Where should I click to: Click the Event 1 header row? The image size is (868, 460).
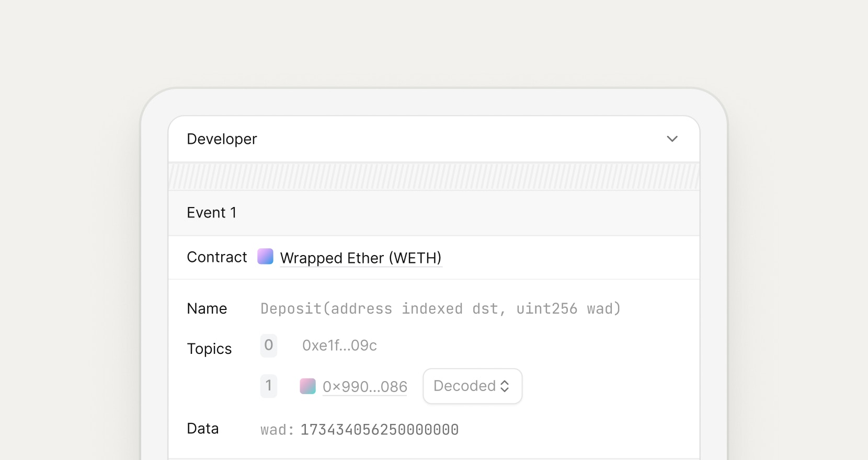click(434, 213)
